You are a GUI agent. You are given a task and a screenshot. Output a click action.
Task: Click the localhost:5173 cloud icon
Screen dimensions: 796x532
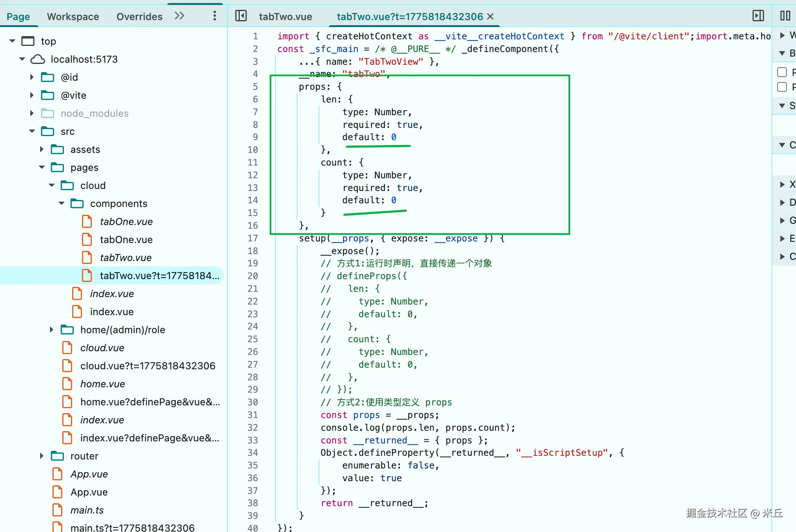pos(38,59)
